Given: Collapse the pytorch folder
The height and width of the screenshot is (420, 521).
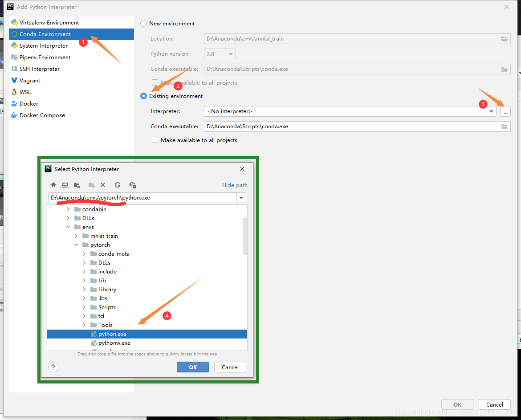Looking at the screenshot, I should [76, 245].
